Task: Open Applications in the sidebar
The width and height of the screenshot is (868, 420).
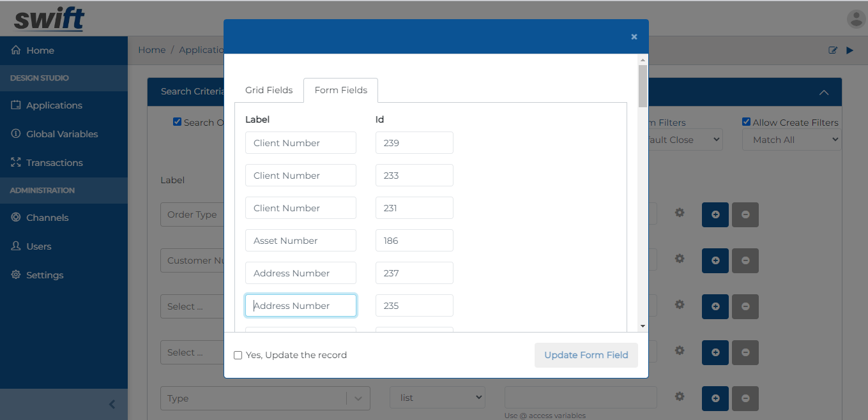Action: tap(56, 105)
